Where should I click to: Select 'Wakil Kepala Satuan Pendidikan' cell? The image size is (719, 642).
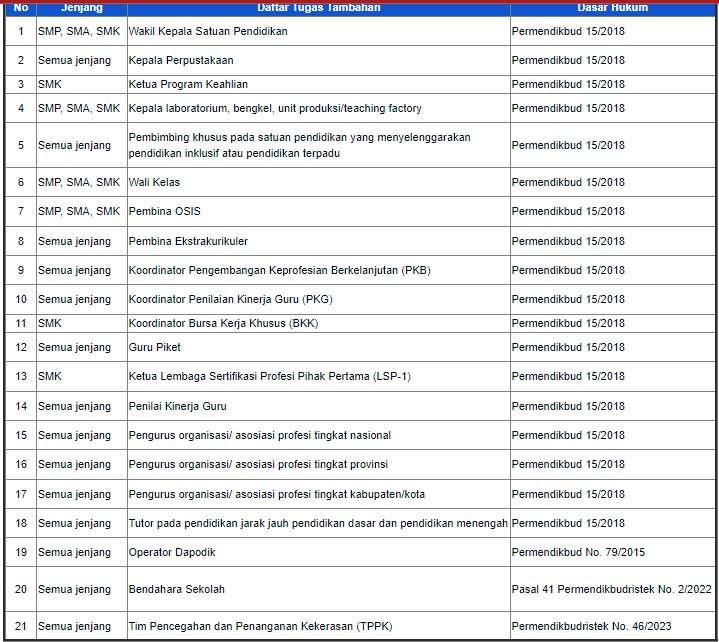(319, 31)
